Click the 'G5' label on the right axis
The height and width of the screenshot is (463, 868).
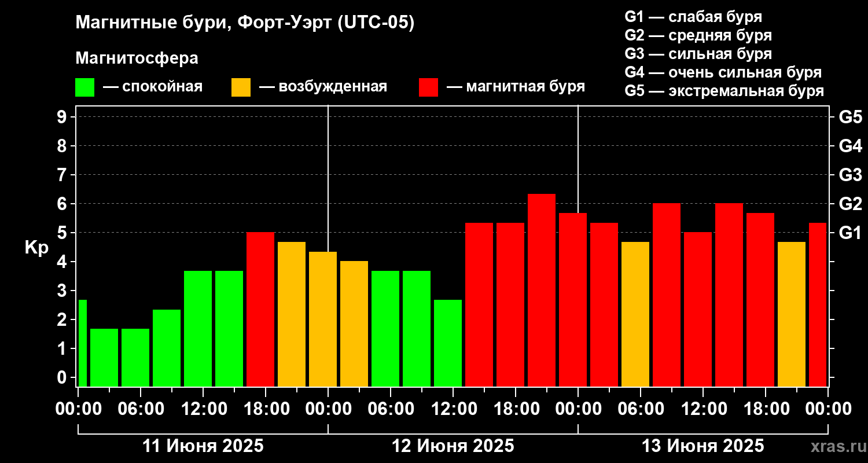point(851,117)
